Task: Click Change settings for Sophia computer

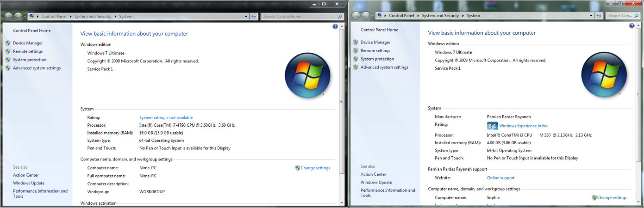Action: click(612, 197)
